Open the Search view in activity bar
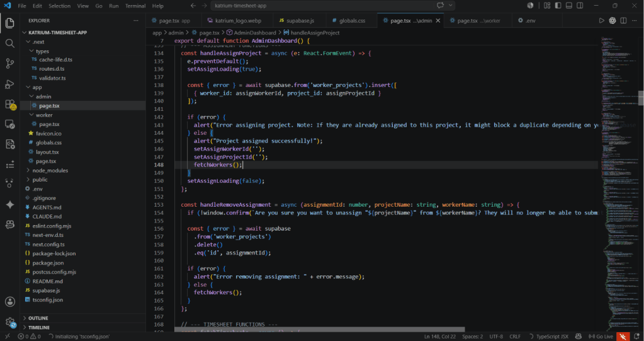Screen dimensions: 644x341 click(10, 43)
